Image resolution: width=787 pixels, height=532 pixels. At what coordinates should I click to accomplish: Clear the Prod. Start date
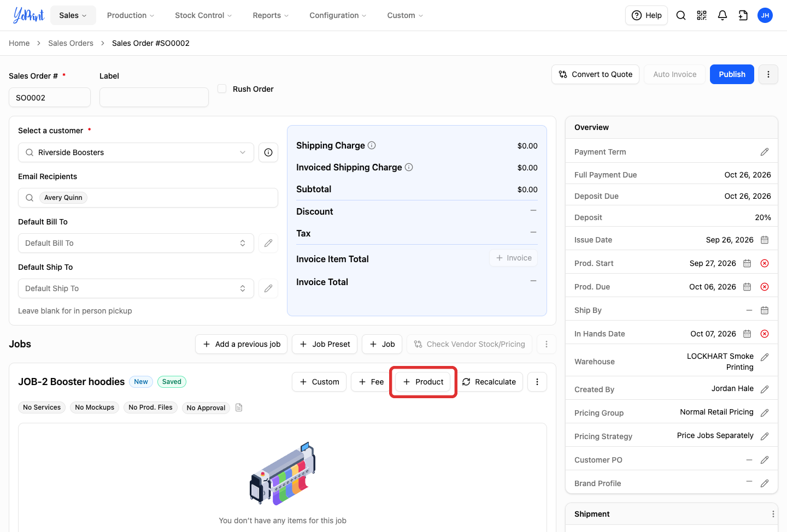765,263
